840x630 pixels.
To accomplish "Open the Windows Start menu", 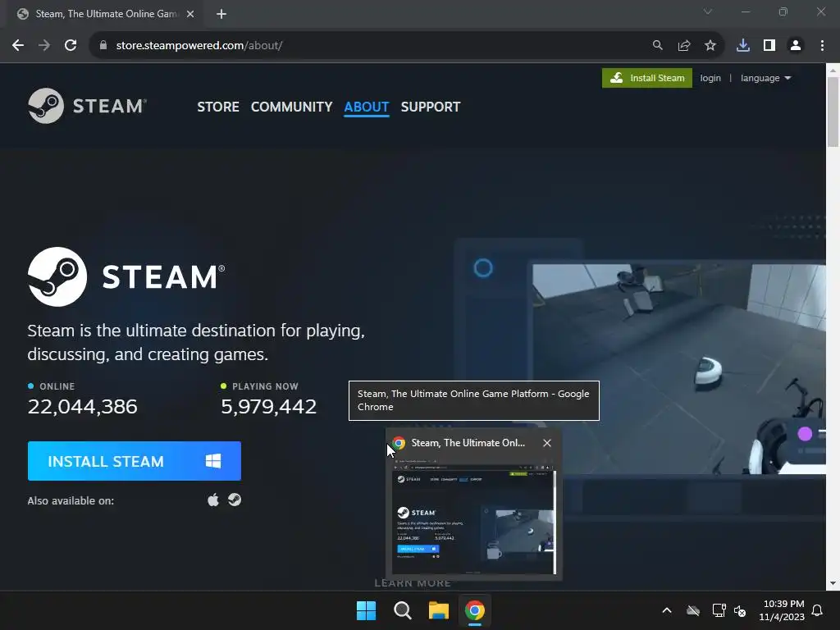I will (367, 610).
